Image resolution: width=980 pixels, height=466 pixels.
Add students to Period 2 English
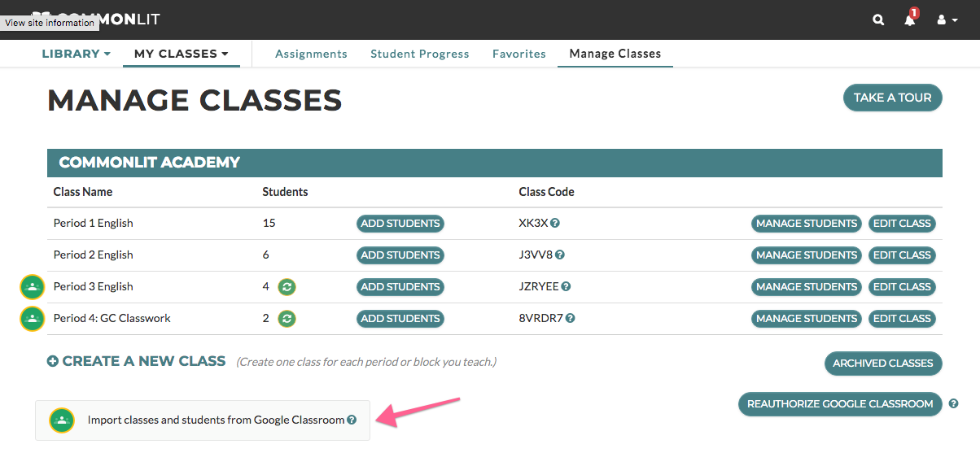point(400,255)
